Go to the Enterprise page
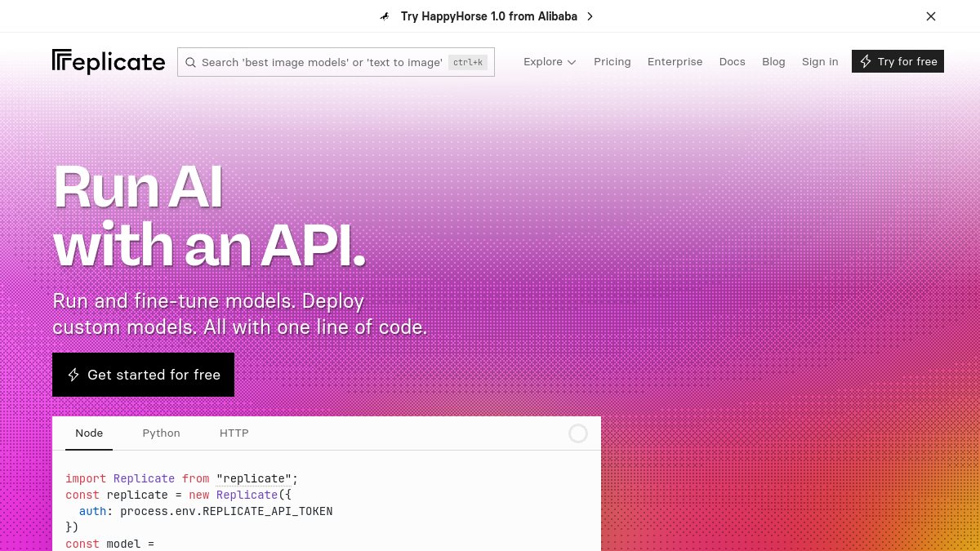980x551 pixels. 675,62
